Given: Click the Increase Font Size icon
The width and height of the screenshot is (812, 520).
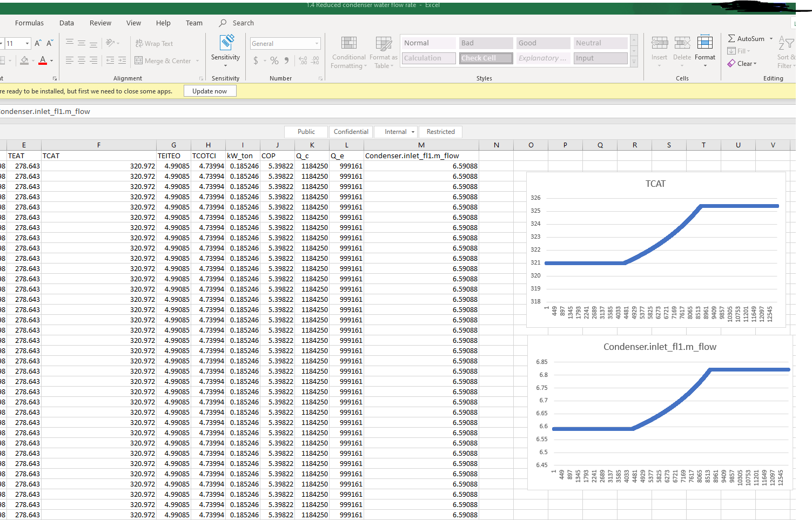Looking at the screenshot, I should point(38,44).
